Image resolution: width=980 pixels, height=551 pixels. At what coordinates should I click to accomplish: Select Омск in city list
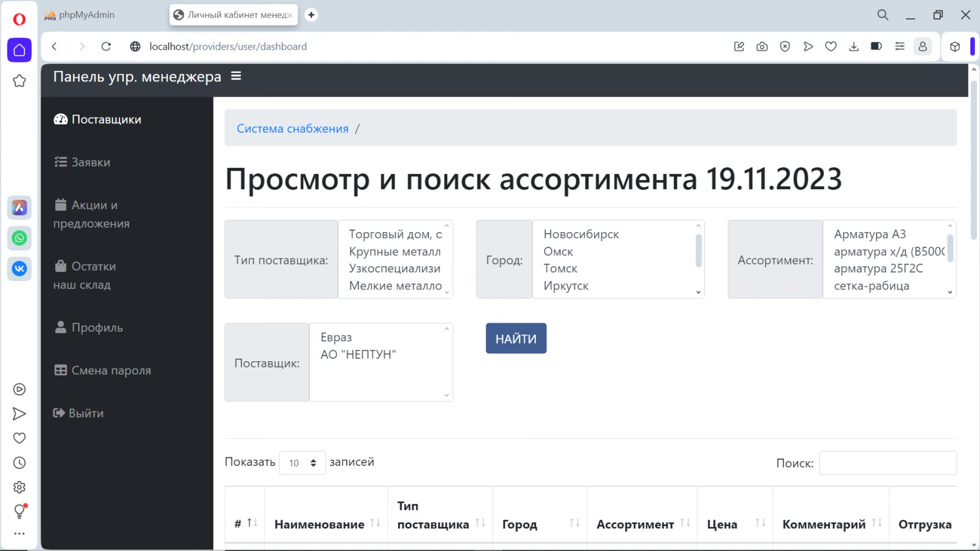[x=558, y=251]
